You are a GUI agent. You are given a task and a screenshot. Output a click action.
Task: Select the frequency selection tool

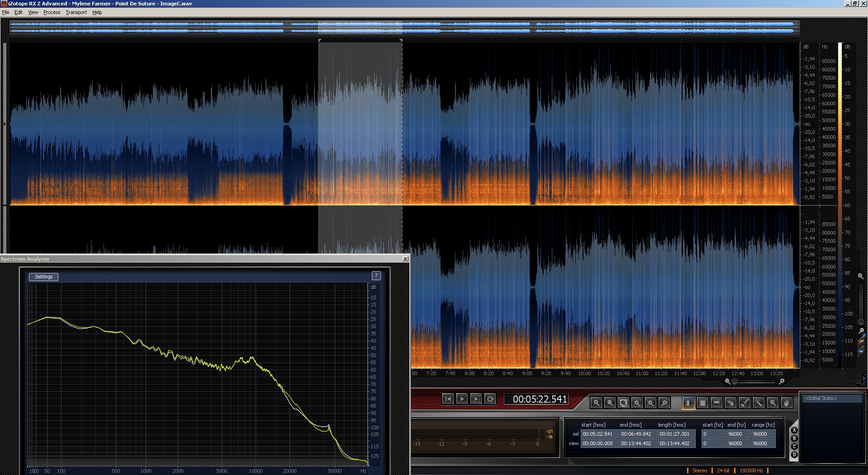(x=716, y=403)
